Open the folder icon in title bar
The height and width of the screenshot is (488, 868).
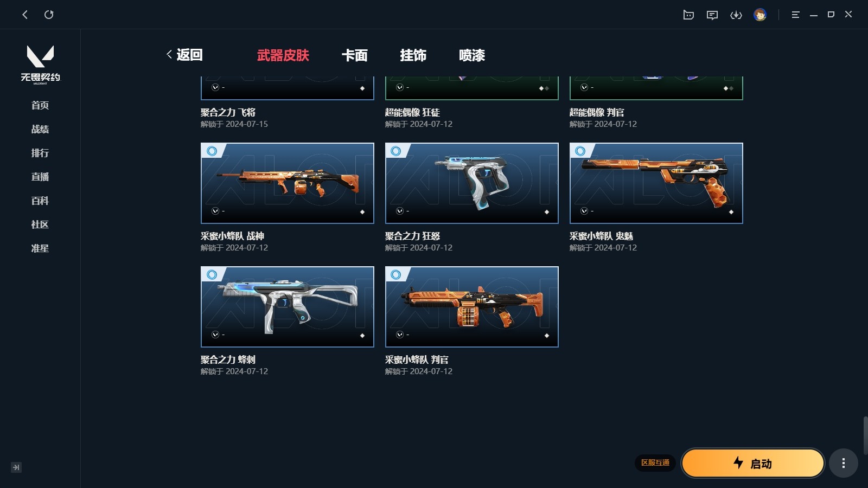pos(688,15)
